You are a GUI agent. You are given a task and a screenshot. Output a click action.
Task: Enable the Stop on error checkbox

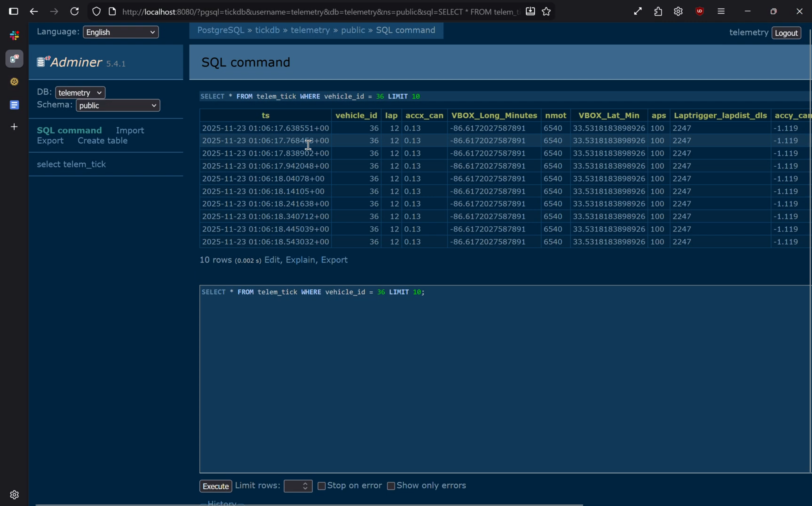321,486
